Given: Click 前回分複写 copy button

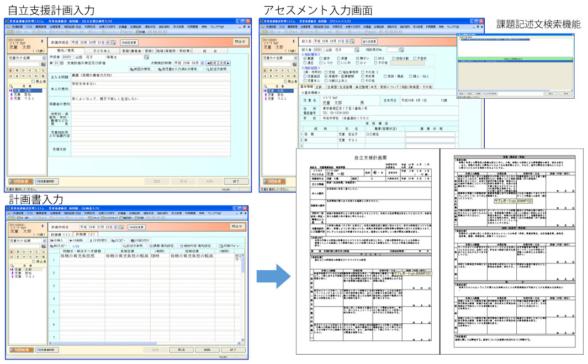Looking at the screenshot, I should (x=140, y=69).
